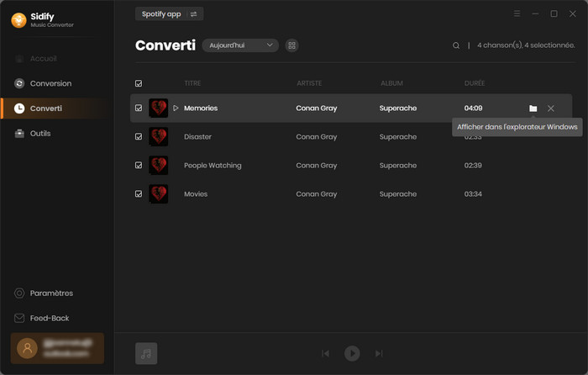Screen dimensions: 588x375
Task: Open folder icon for Memories track
Action: (x=533, y=108)
